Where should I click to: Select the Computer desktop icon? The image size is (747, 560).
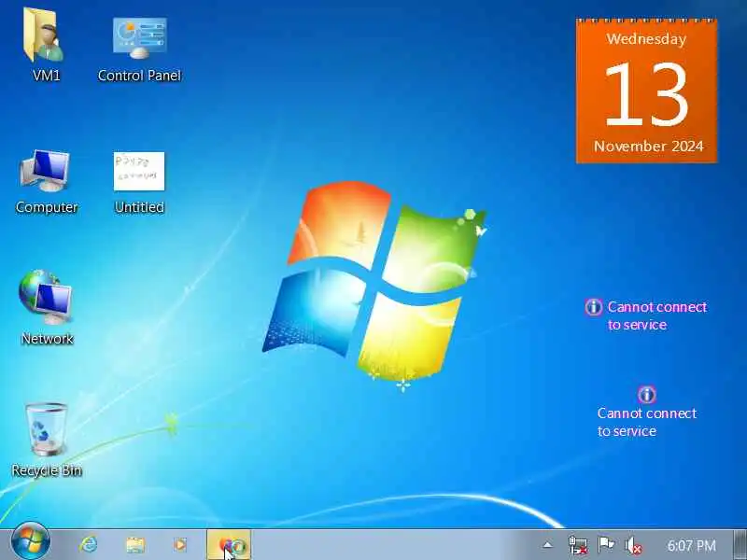[45, 171]
